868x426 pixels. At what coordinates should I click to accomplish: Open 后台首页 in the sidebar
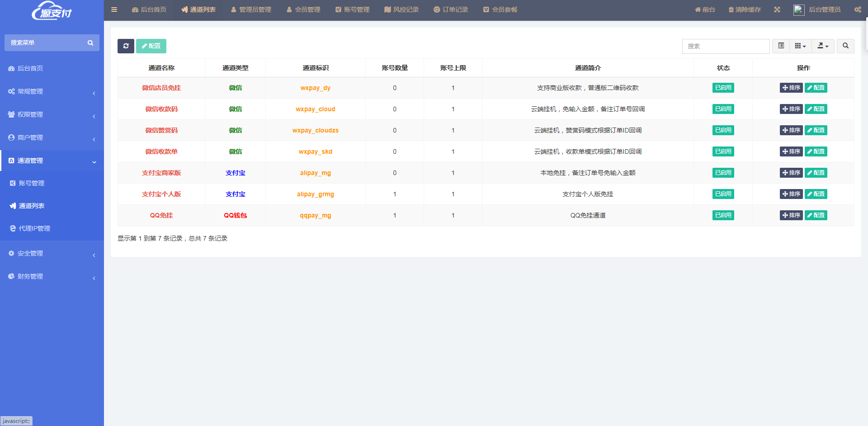52,68
